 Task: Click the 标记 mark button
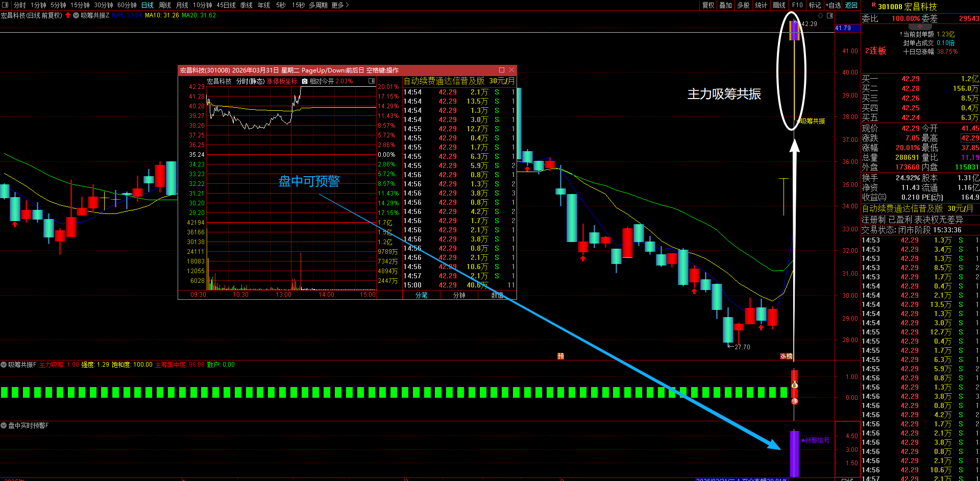[x=815, y=5]
